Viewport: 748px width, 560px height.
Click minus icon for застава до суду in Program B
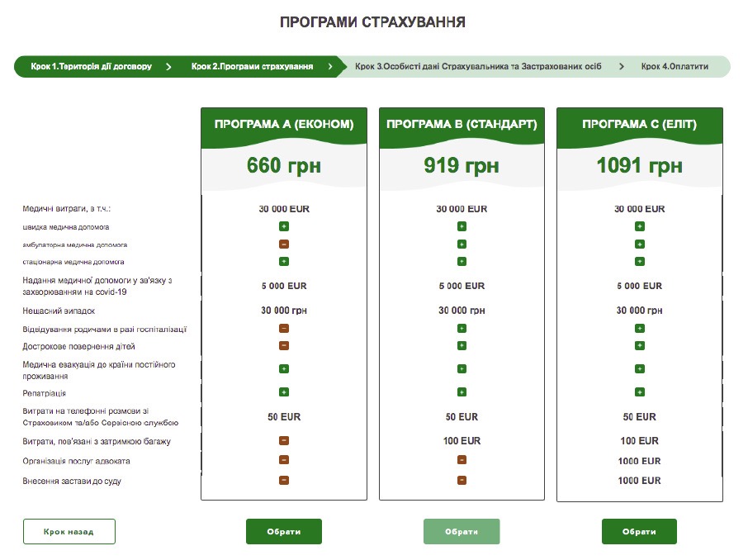[x=462, y=480]
